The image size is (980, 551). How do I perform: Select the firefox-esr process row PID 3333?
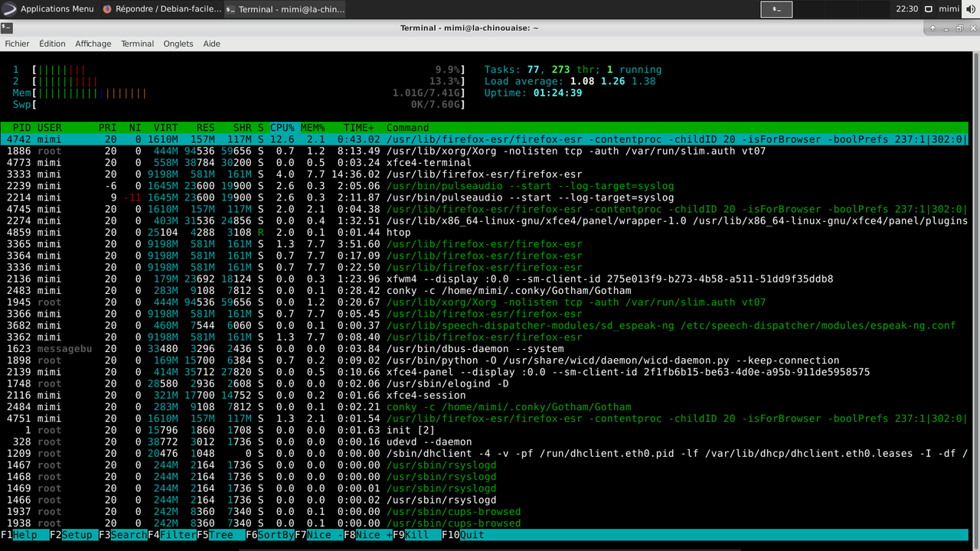484,174
